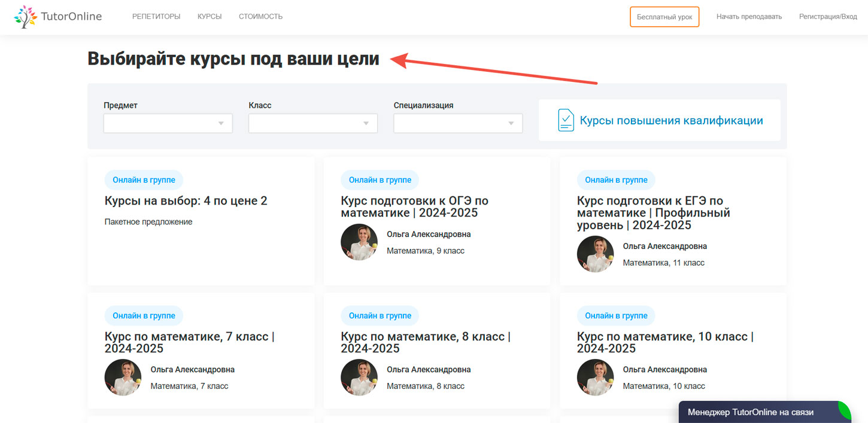The image size is (868, 423).
Task: Click tutor photo in the 10 класс card
Action: pyautogui.click(x=595, y=378)
